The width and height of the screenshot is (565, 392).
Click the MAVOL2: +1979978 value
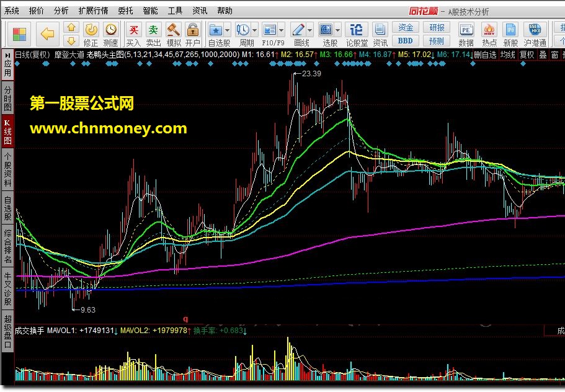point(154,331)
